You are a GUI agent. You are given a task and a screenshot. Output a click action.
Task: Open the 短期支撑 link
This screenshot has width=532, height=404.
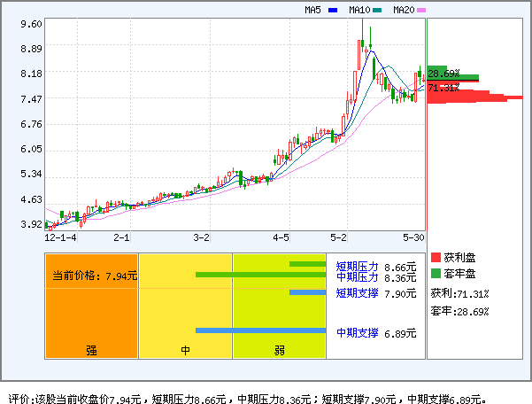coord(357,293)
